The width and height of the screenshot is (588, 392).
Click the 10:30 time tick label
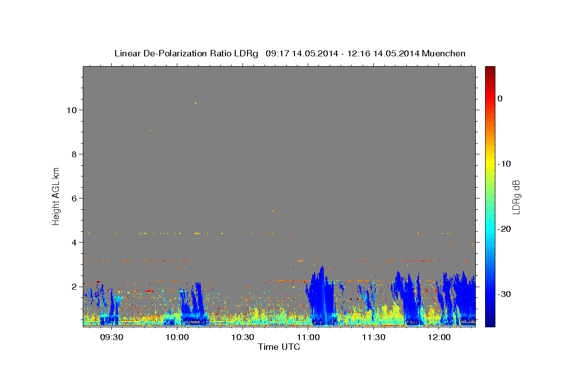(x=243, y=338)
